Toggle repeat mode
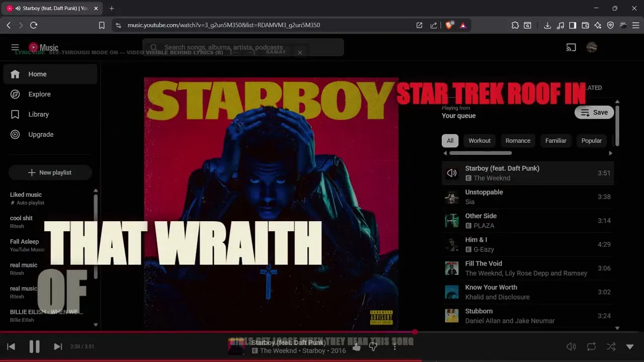 click(x=591, y=346)
